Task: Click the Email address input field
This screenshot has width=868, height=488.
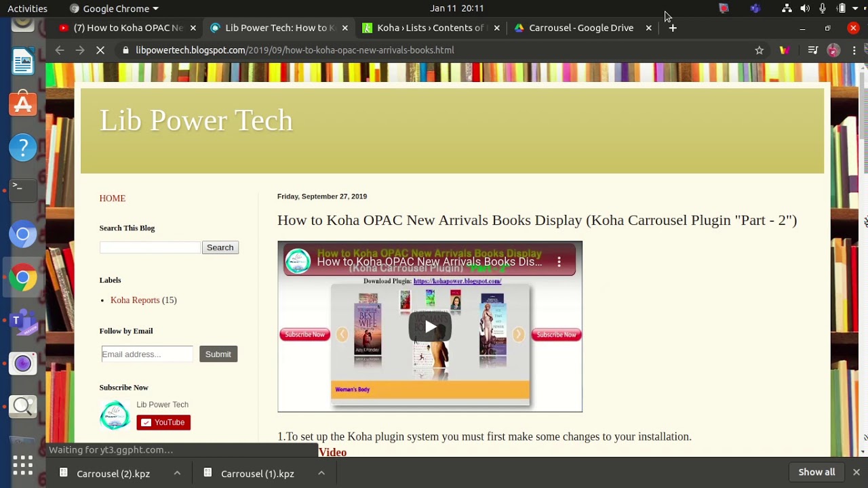Action: click(147, 354)
